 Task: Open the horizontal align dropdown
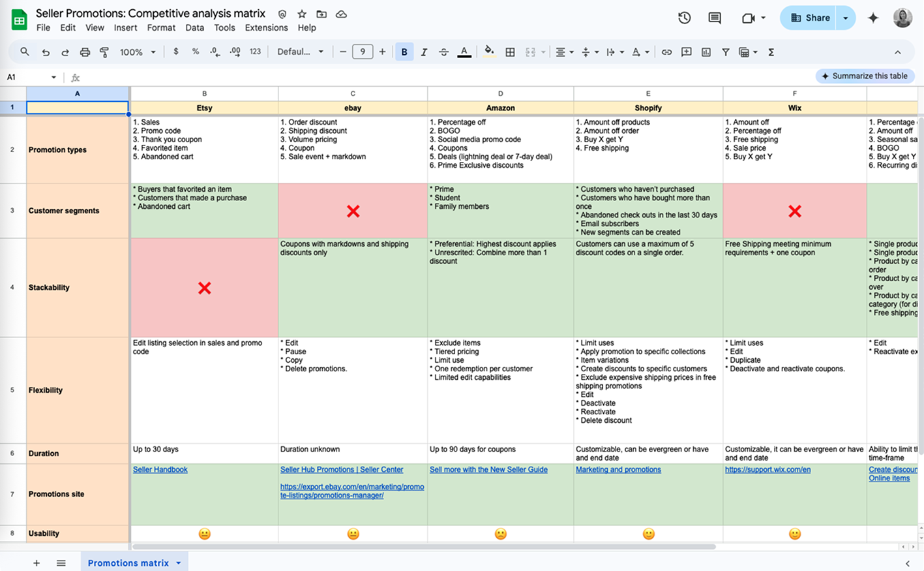(564, 52)
